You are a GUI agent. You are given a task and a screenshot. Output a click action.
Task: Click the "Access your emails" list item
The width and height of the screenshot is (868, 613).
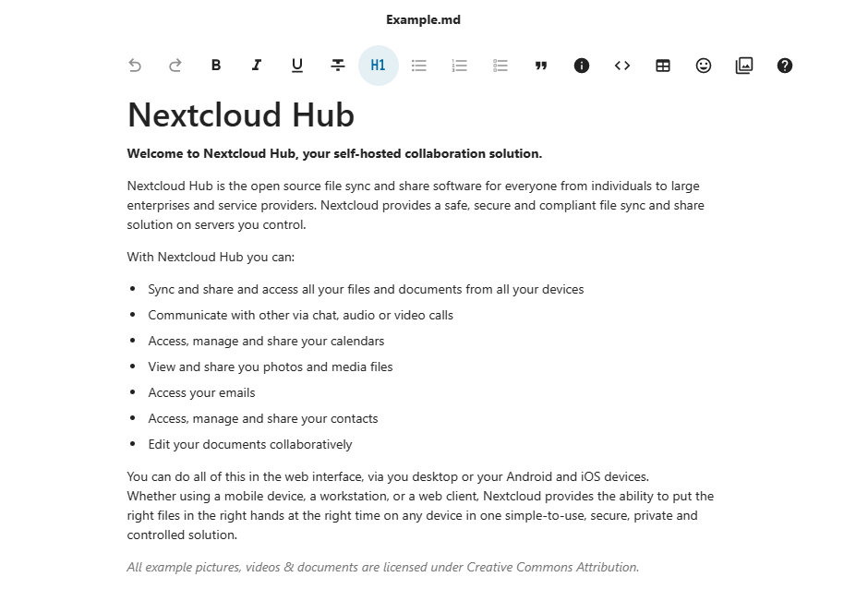pyautogui.click(x=201, y=392)
